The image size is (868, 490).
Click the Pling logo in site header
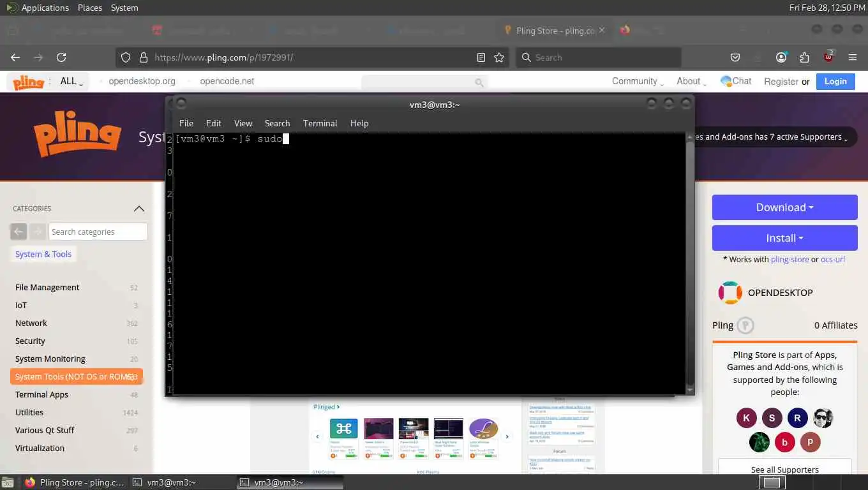(29, 82)
